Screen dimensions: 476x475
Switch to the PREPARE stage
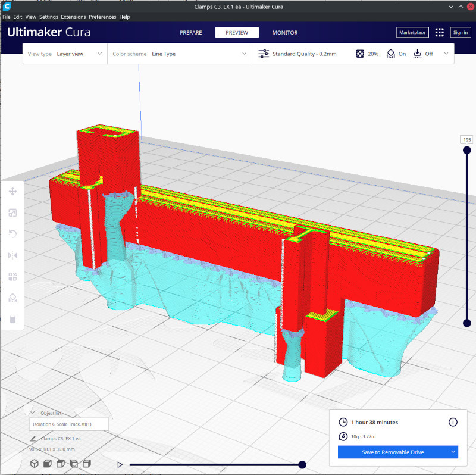pos(190,33)
